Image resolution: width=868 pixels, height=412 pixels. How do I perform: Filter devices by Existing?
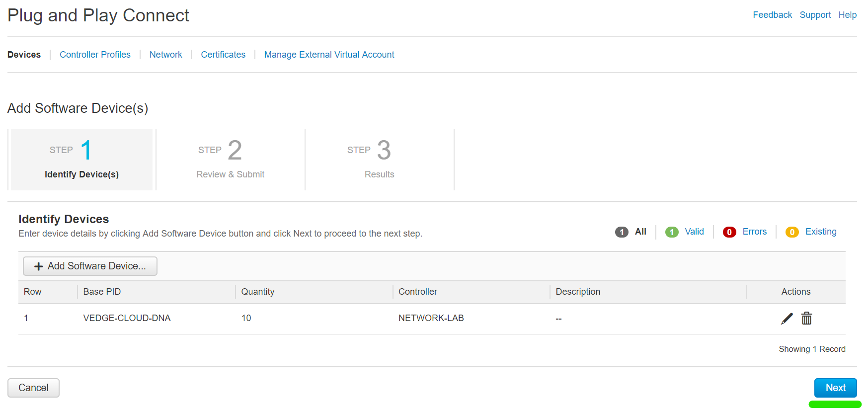[821, 232]
